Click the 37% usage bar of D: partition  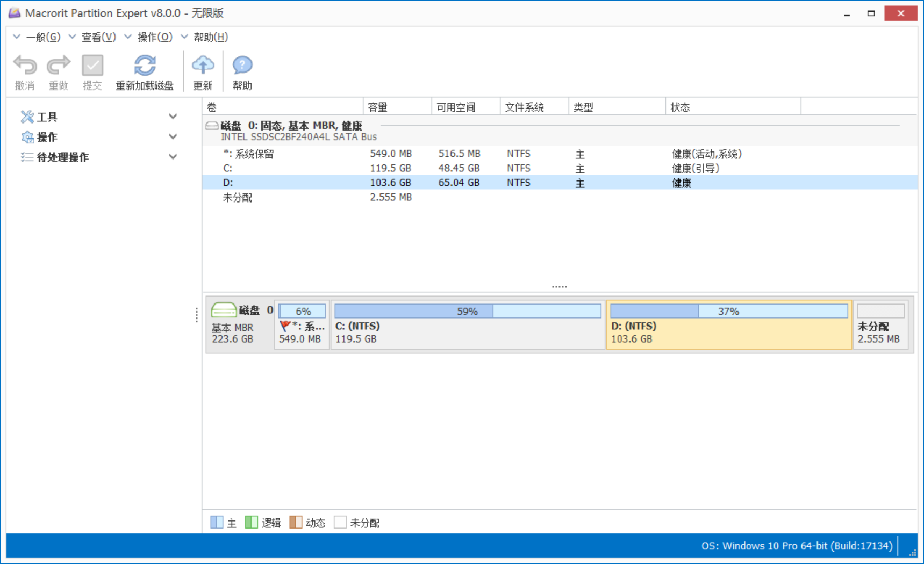point(729,311)
